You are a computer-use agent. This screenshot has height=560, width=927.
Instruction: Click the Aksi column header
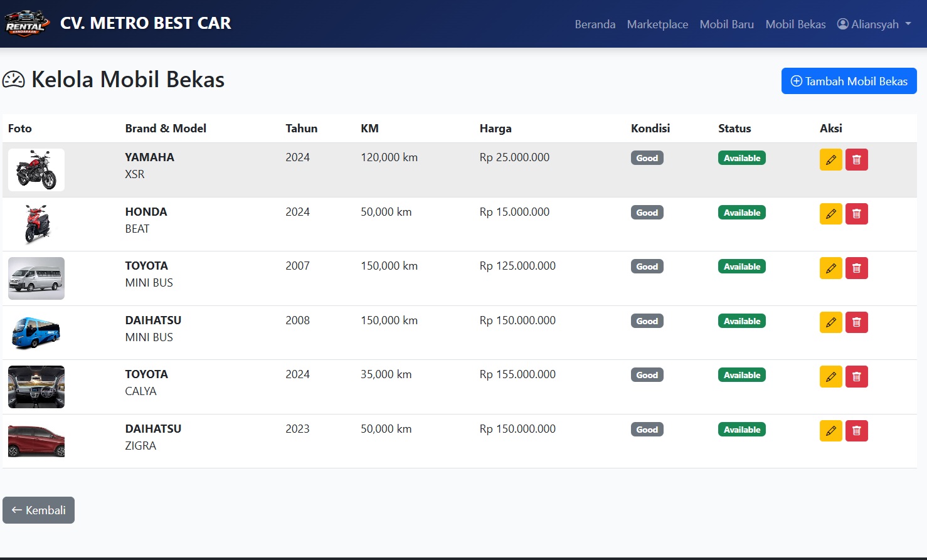831,128
